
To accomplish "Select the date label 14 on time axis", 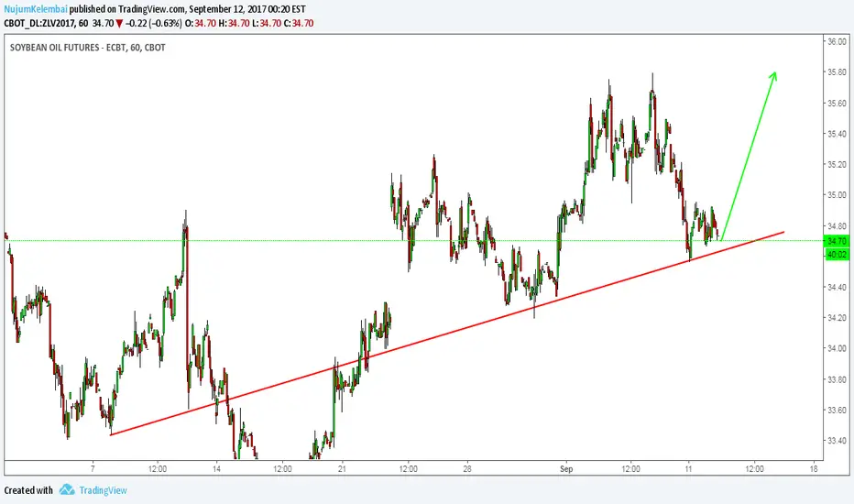I will pyautogui.click(x=217, y=468).
